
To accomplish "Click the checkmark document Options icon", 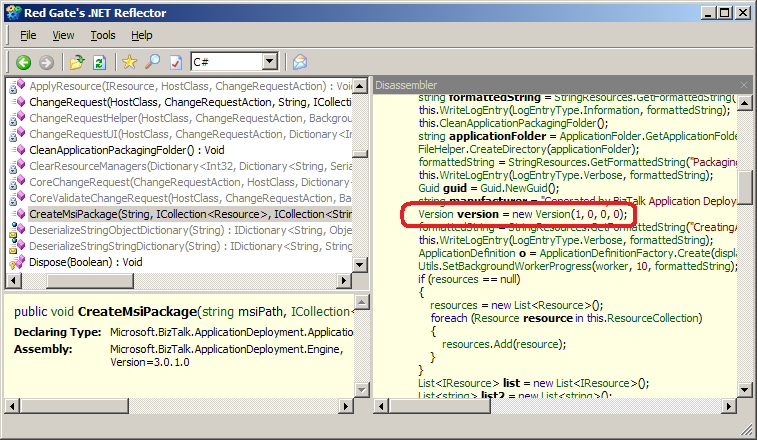I will [x=176, y=62].
